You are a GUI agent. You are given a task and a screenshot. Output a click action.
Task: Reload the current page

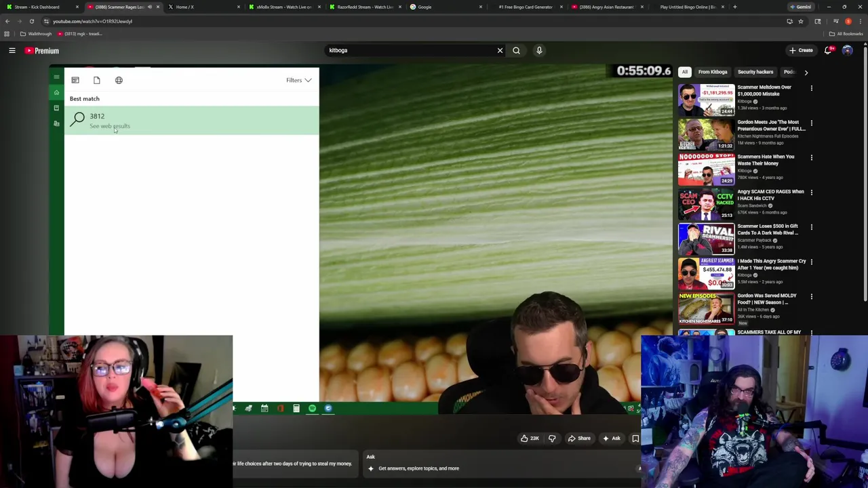tap(31, 21)
